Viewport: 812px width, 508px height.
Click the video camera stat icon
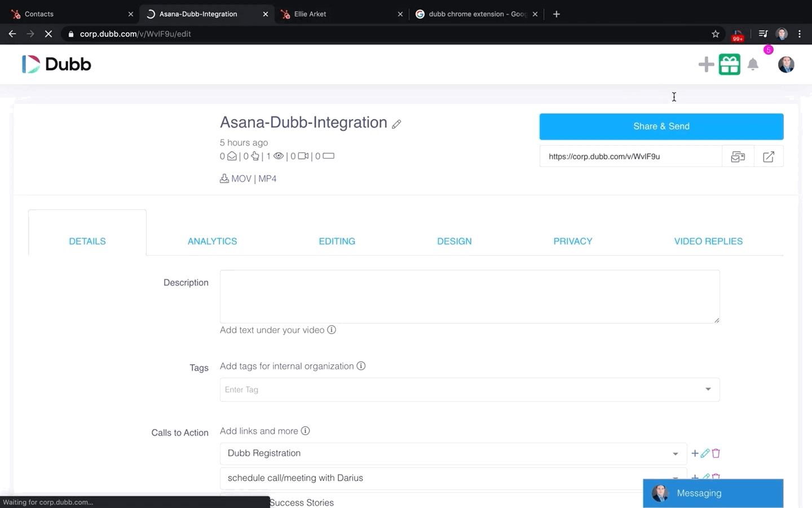(303, 156)
